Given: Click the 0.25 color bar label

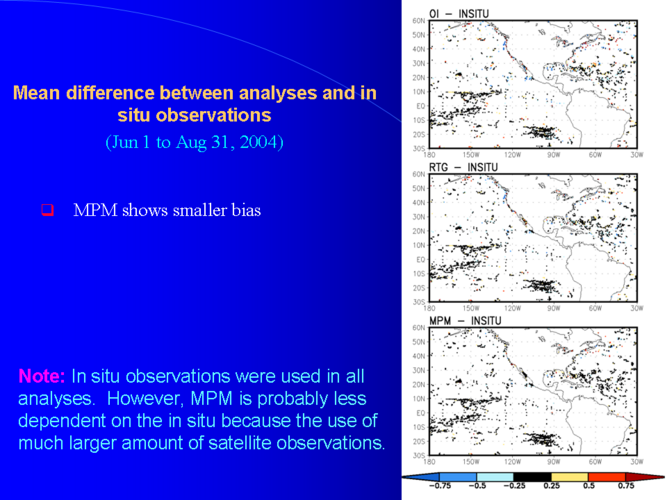Looking at the screenshot, I should coord(551,486).
